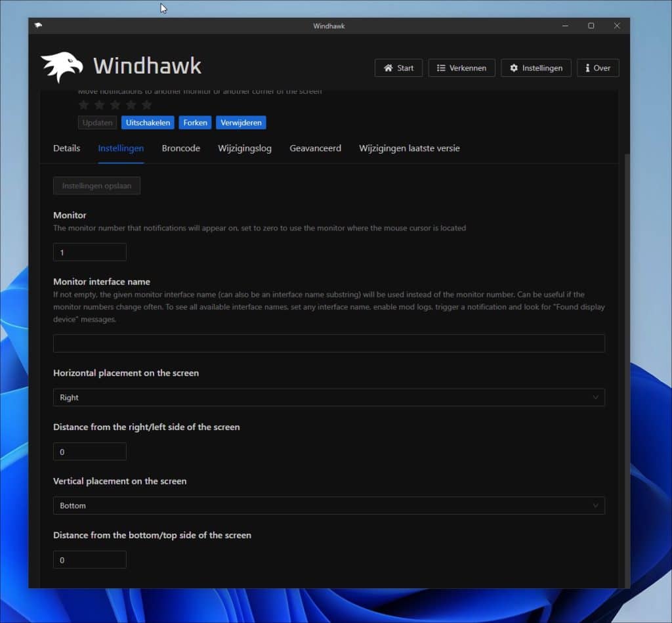Screen dimensions: 672x623
Task: Click the first rating star
Action: pyautogui.click(x=84, y=104)
